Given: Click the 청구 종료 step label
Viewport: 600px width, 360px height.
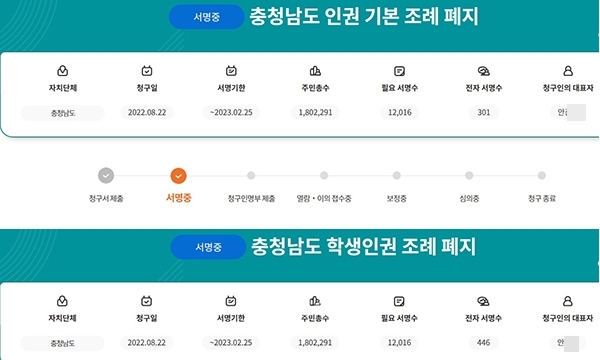Looking at the screenshot, I should [x=542, y=199].
